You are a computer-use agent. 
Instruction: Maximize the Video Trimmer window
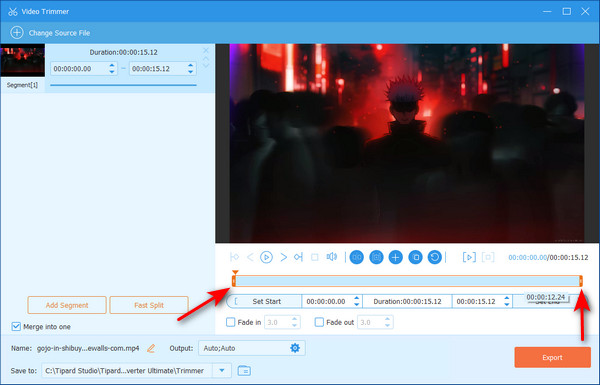pos(567,11)
